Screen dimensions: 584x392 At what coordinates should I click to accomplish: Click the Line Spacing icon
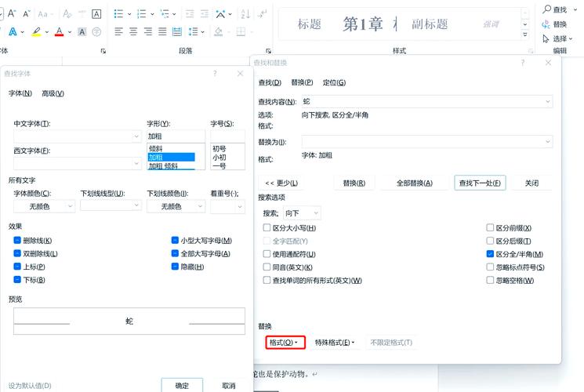[x=193, y=32]
